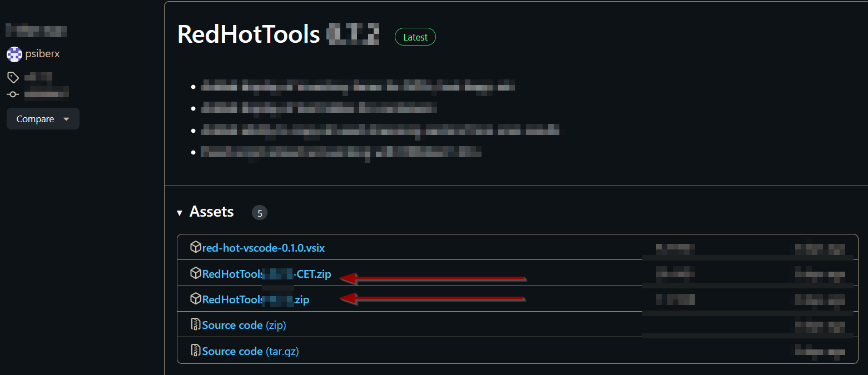Click package icon beside RedHotTools CET zip
Viewport: 868px width, 375px height.
[195, 273]
